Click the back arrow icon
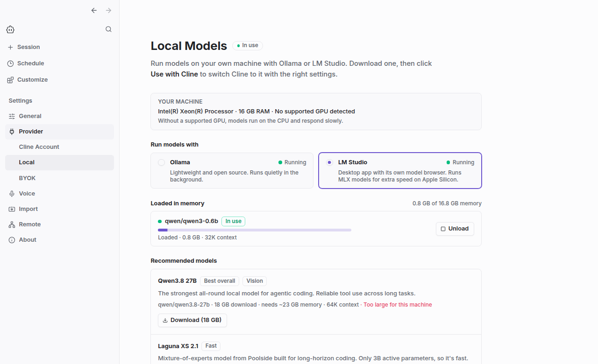 [x=94, y=10]
